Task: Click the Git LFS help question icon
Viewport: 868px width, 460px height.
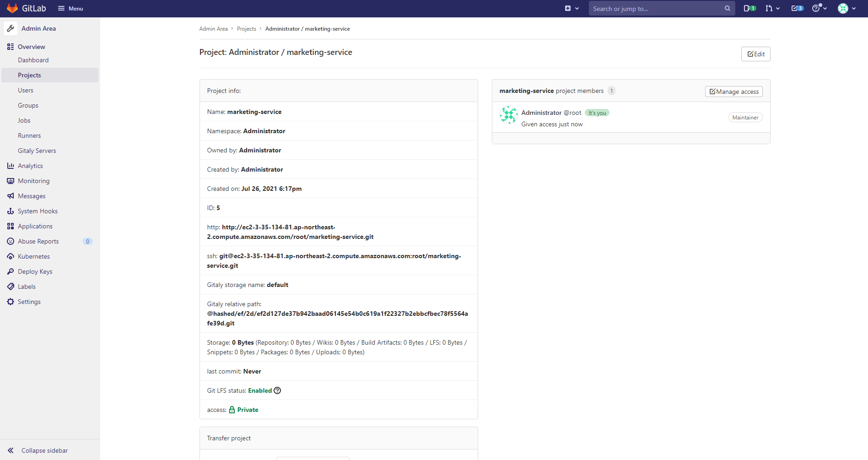Action: coord(277,390)
